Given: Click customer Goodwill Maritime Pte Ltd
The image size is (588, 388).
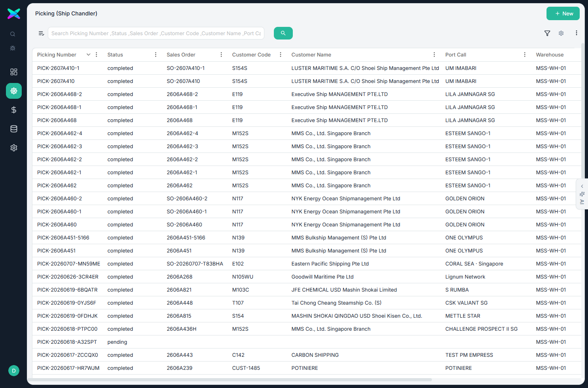Looking at the screenshot, I should pos(322,277).
